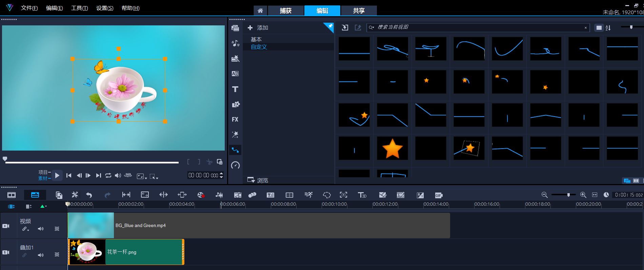Open the Media library panel icon
Screen dimensions: 644x270
tap(235, 28)
